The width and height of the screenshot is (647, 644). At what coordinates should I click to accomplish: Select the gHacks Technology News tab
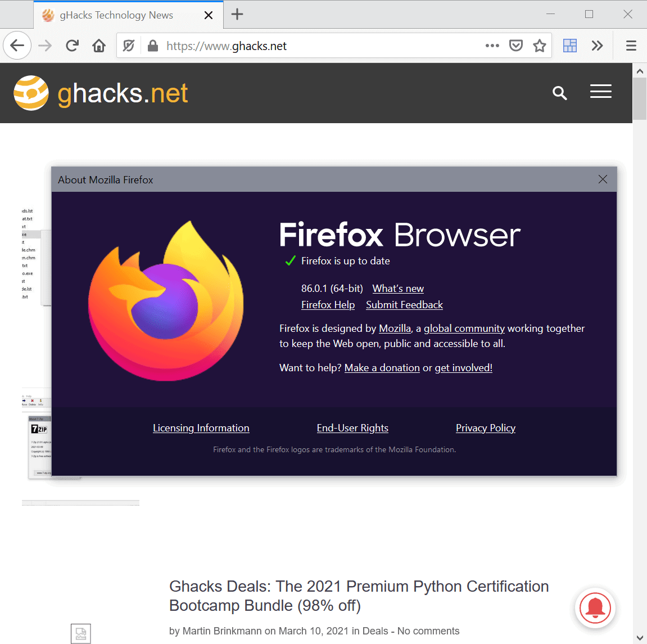tap(128, 15)
